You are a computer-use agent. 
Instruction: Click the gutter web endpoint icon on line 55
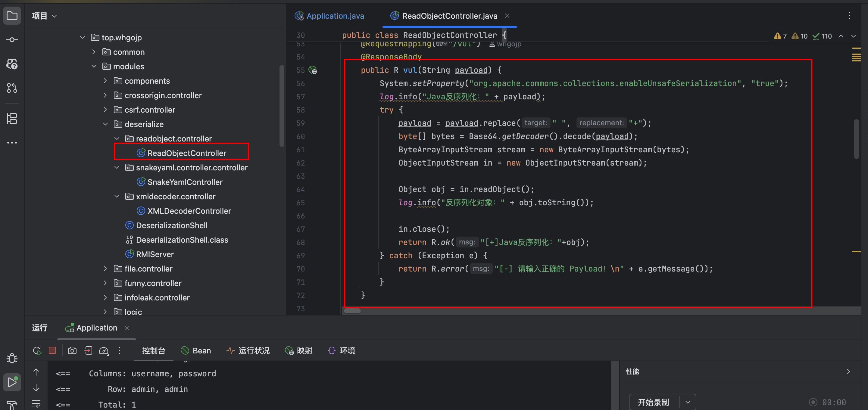click(x=313, y=70)
